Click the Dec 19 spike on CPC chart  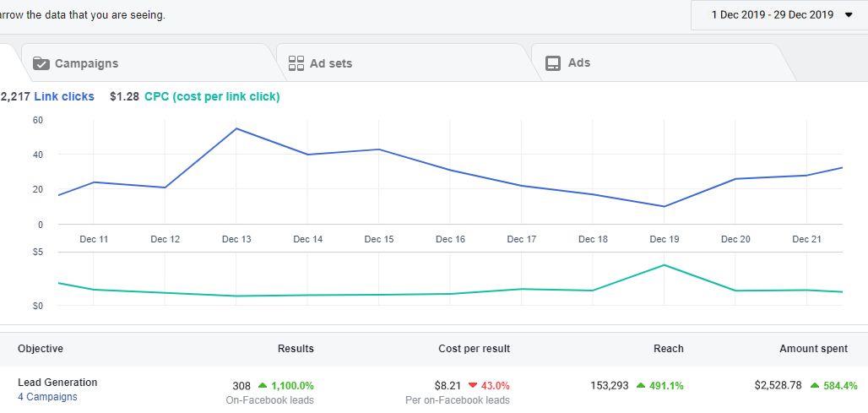[x=665, y=265]
